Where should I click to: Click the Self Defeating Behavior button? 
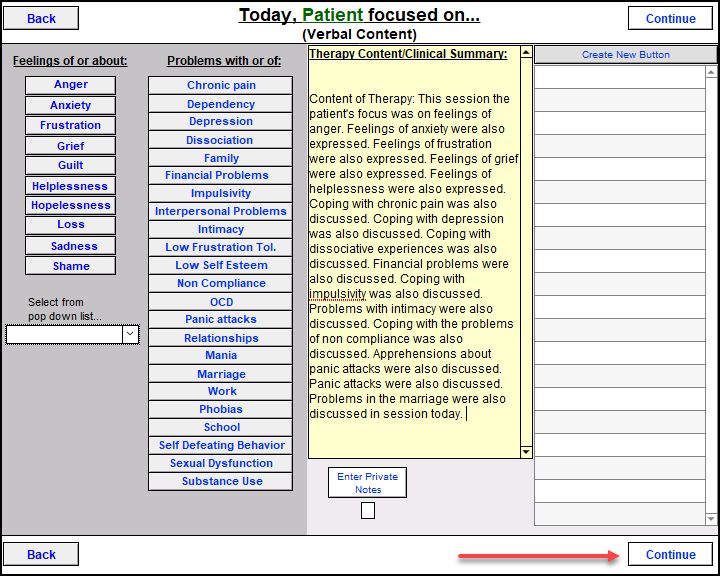[221, 446]
